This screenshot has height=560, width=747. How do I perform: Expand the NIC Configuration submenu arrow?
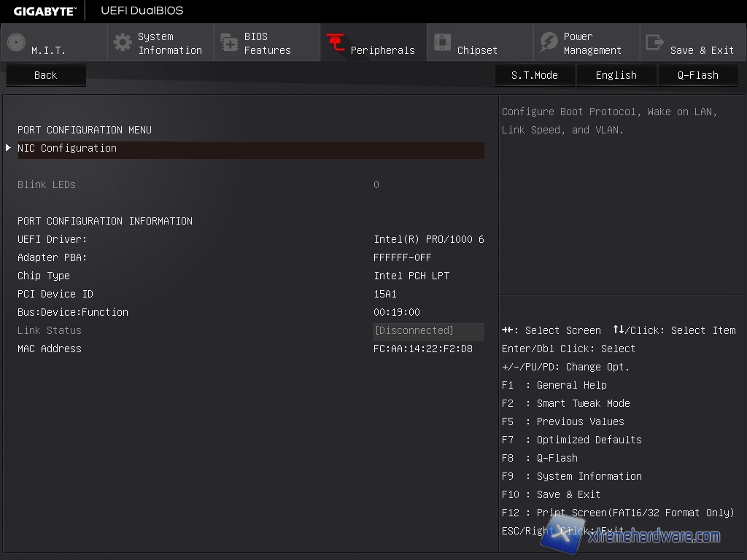(9, 148)
